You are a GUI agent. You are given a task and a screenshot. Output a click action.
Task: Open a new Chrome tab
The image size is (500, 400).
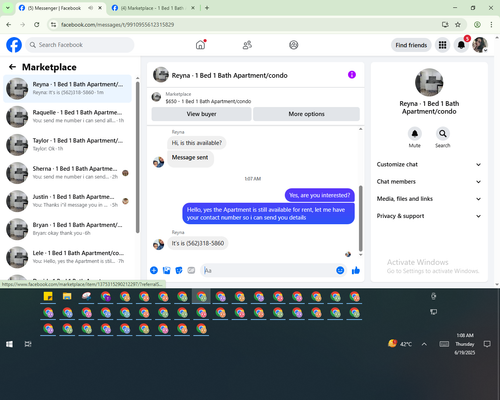[x=207, y=8]
